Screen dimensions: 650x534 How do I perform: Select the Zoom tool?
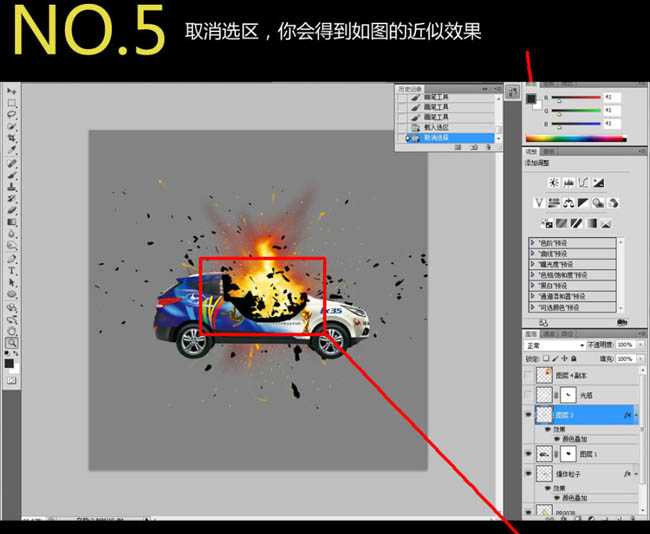pos(11,343)
